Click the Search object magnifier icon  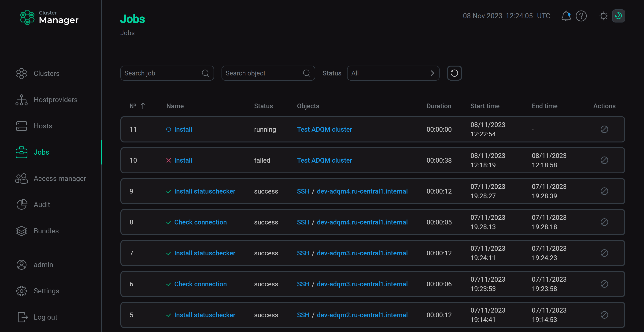tap(307, 73)
